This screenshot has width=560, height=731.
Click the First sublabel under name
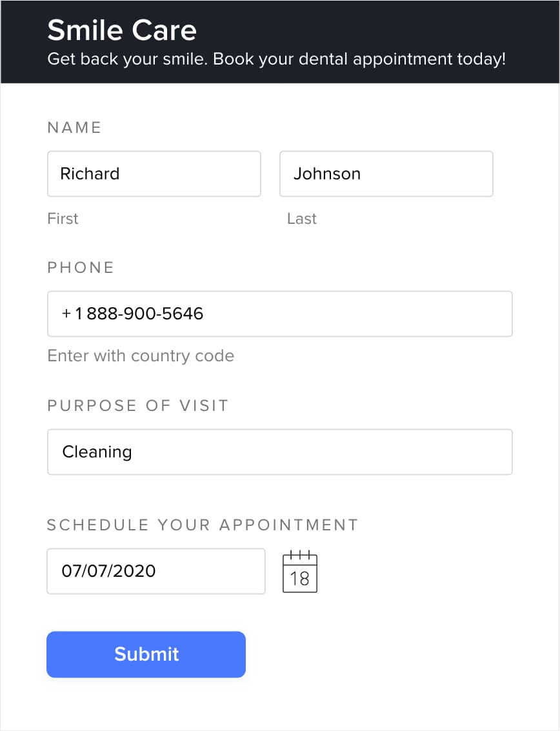[x=63, y=218]
